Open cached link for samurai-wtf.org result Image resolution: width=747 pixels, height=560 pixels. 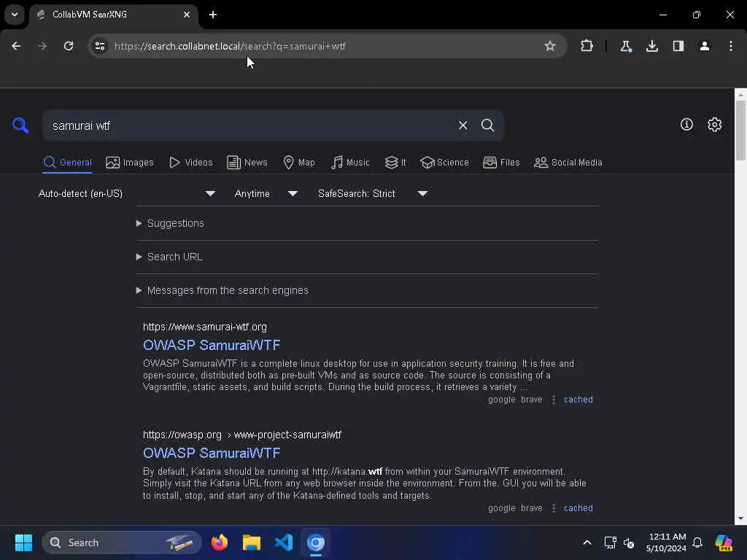coord(578,400)
